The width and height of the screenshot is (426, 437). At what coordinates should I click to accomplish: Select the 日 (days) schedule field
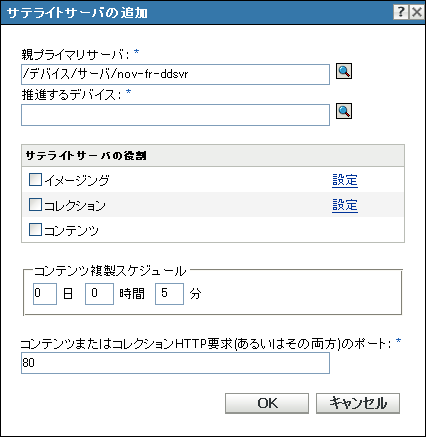click(x=45, y=294)
